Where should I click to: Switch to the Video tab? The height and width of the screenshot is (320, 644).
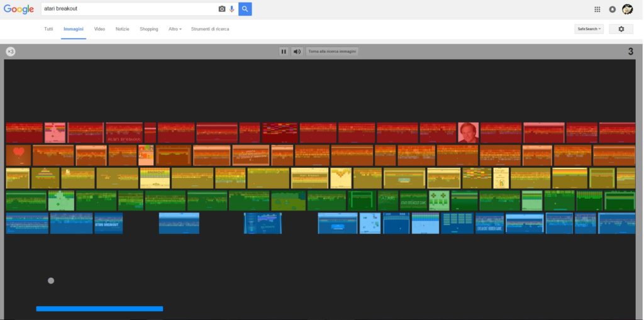99,29
